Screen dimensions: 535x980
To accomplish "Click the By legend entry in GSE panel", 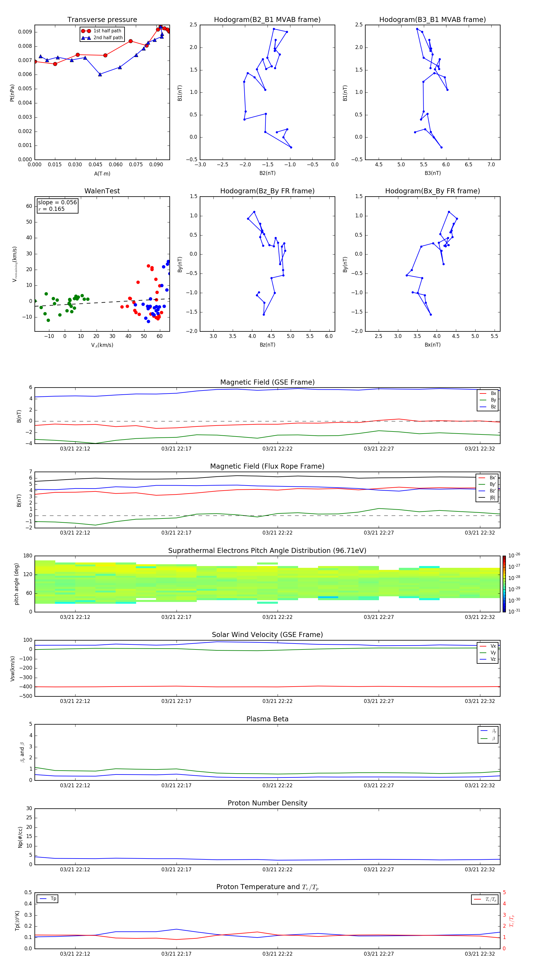I will pos(488,400).
